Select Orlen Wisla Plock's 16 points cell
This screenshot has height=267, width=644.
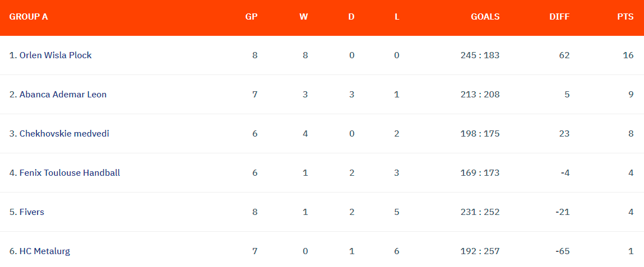tap(628, 55)
